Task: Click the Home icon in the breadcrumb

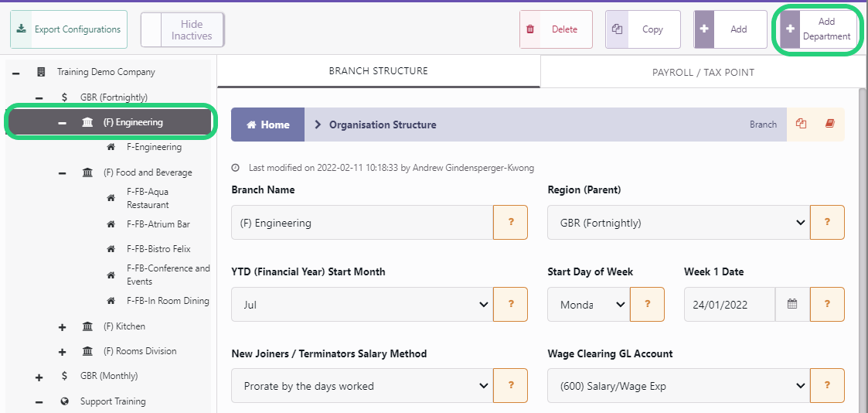Action: coord(251,125)
